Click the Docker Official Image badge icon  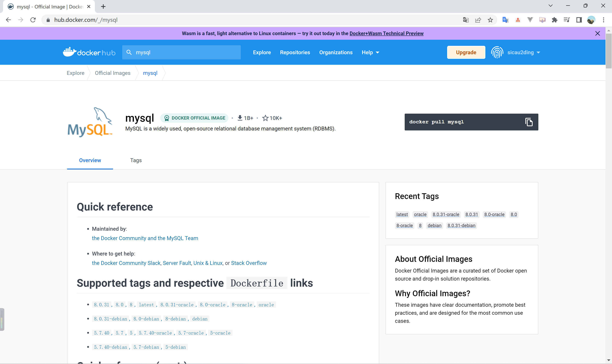click(167, 118)
